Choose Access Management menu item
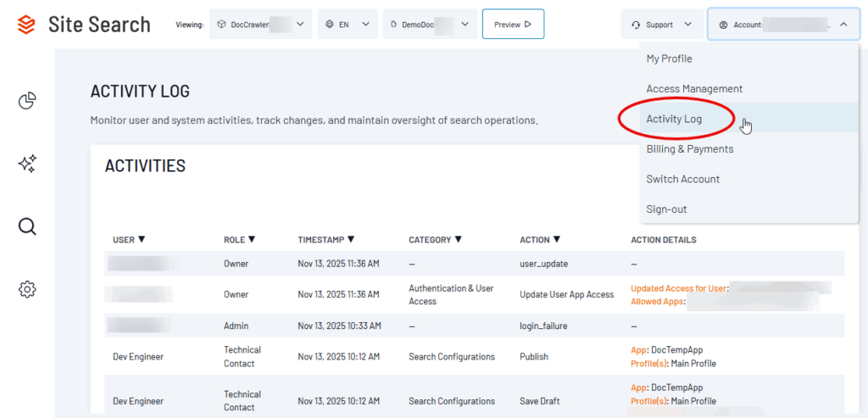This screenshot has height=418, width=868. [x=694, y=89]
